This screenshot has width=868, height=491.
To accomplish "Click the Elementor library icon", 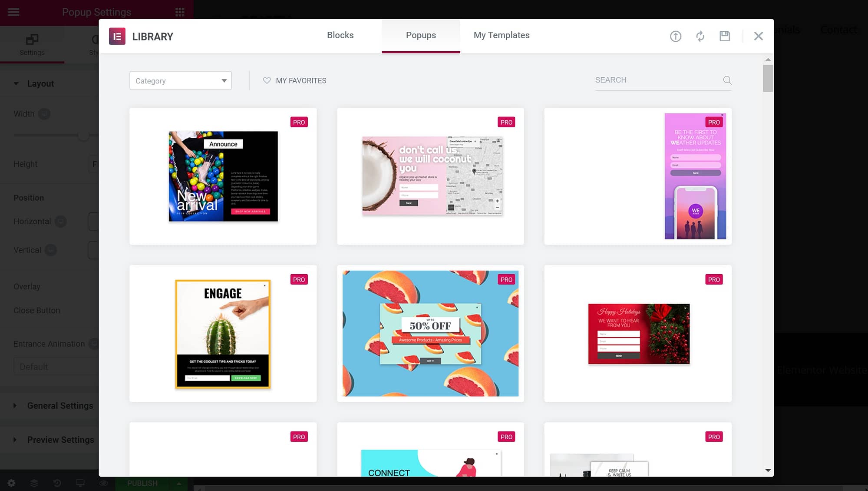I will (117, 36).
